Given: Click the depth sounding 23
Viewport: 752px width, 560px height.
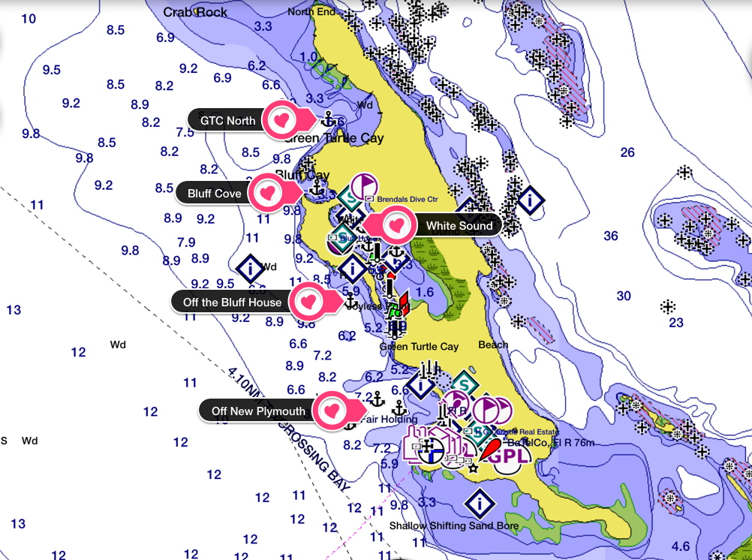Looking at the screenshot, I should 676,323.
